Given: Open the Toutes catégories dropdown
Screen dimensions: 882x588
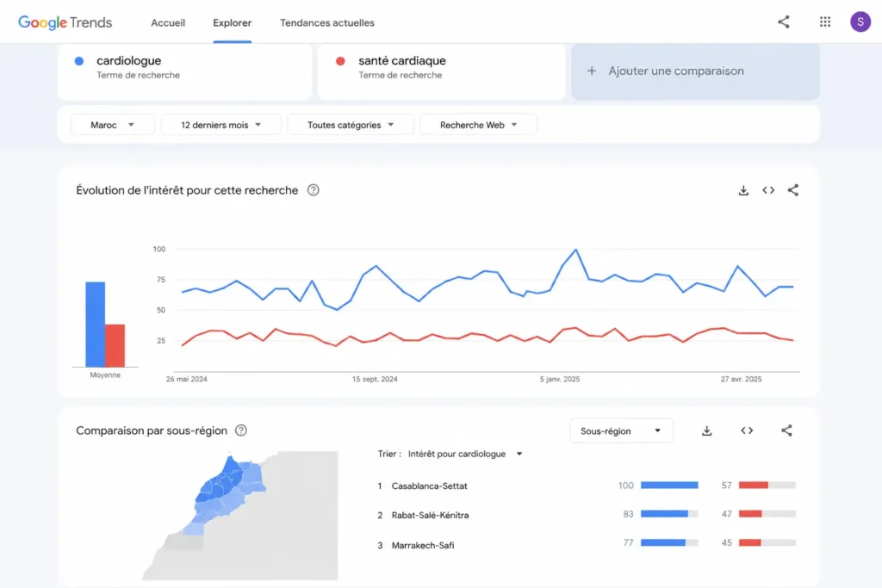Looking at the screenshot, I should (x=351, y=125).
